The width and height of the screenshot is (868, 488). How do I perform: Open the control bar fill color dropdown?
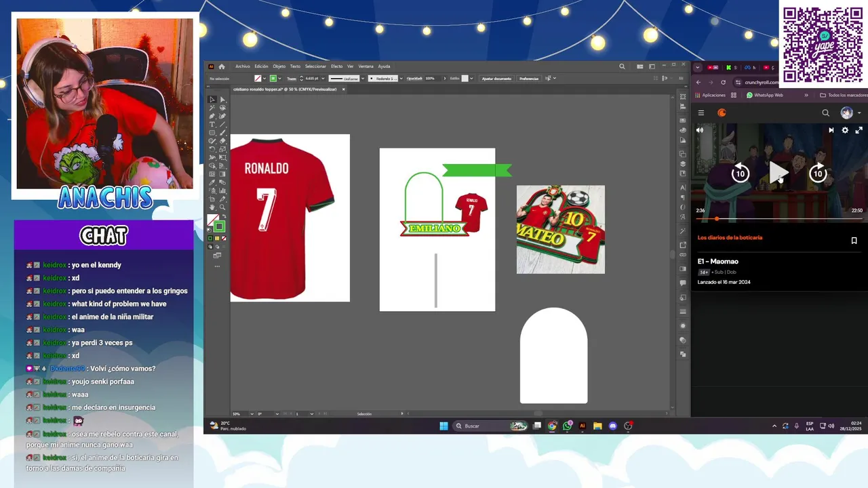pos(264,79)
